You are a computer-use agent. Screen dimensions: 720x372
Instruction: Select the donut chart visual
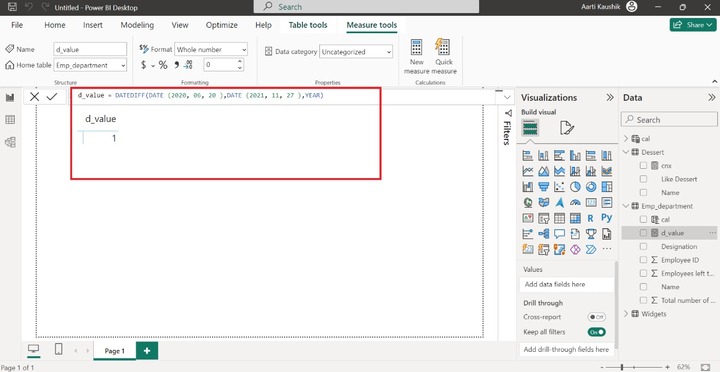[x=591, y=187]
